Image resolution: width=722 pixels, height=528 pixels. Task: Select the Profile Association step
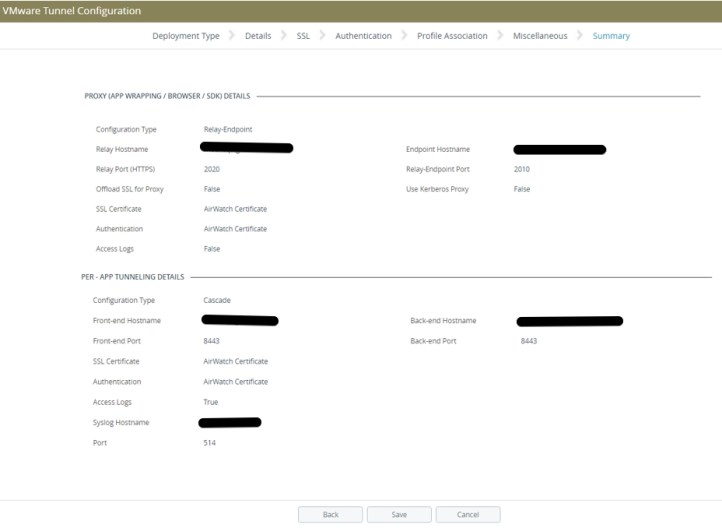(x=452, y=36)
